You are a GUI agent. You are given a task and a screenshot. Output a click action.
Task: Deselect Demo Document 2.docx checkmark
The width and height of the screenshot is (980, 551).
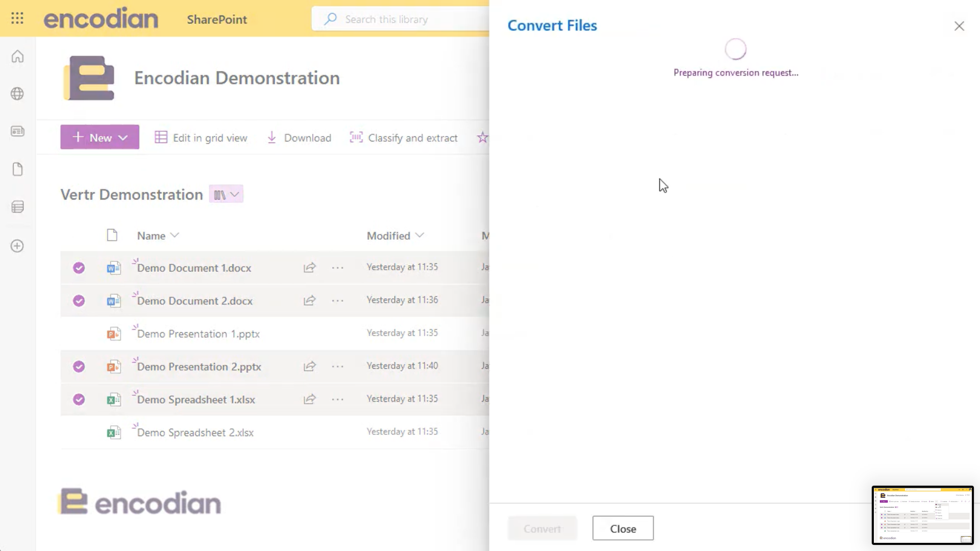click(79, 300)
